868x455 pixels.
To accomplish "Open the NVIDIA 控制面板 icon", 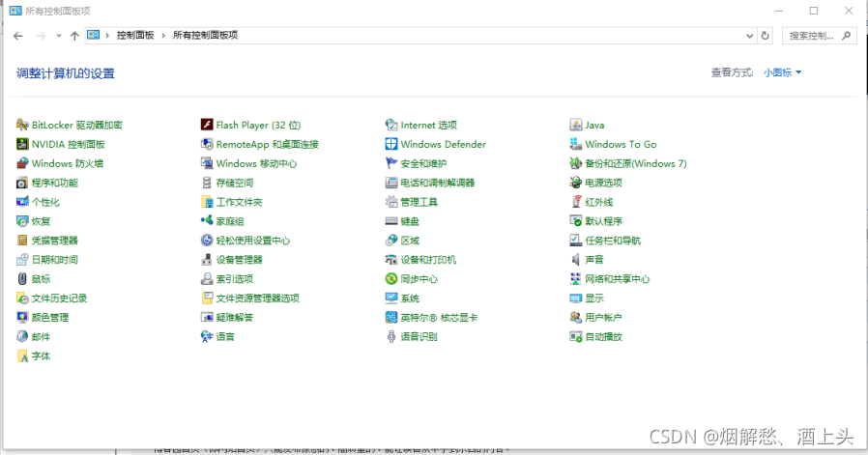I will (22, 145).
